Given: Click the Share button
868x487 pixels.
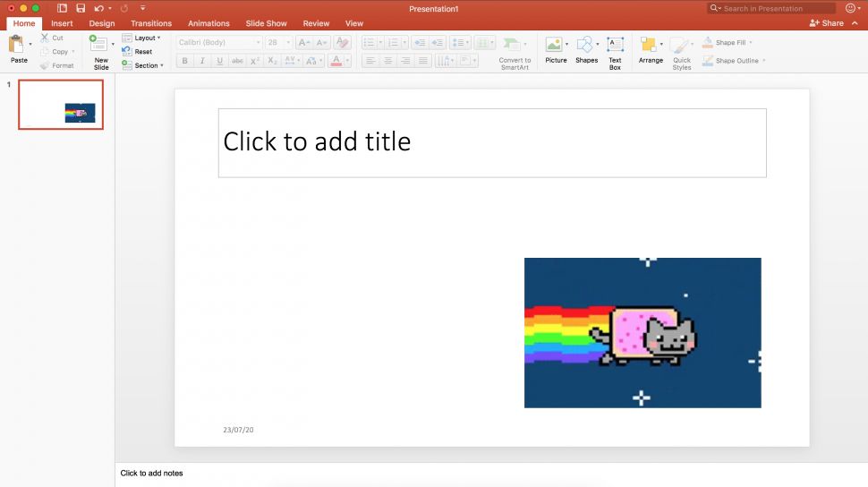Looking at the screenshot, I should point(827,23).
